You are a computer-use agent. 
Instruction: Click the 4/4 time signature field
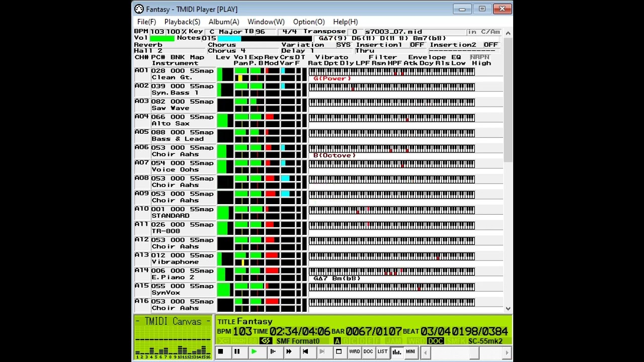tap(289, 32)
